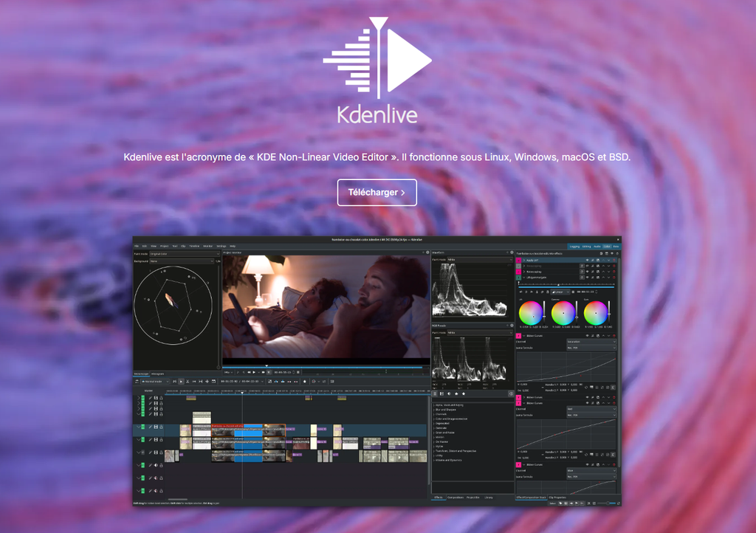Select the arrow selection tool in timeline toolbar
This screenshot has width=756, height=533.
point(182,381)
